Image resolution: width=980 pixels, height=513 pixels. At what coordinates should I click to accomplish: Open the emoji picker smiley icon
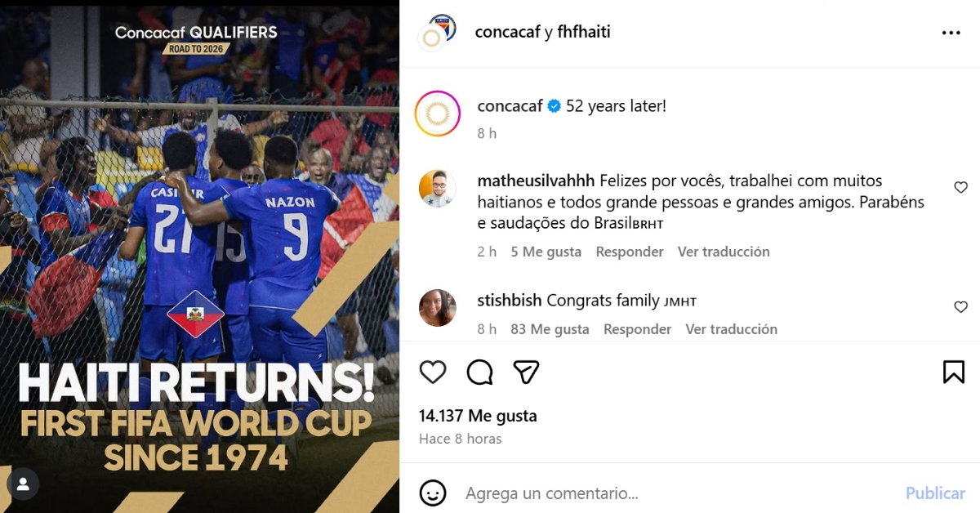[433, 493]
